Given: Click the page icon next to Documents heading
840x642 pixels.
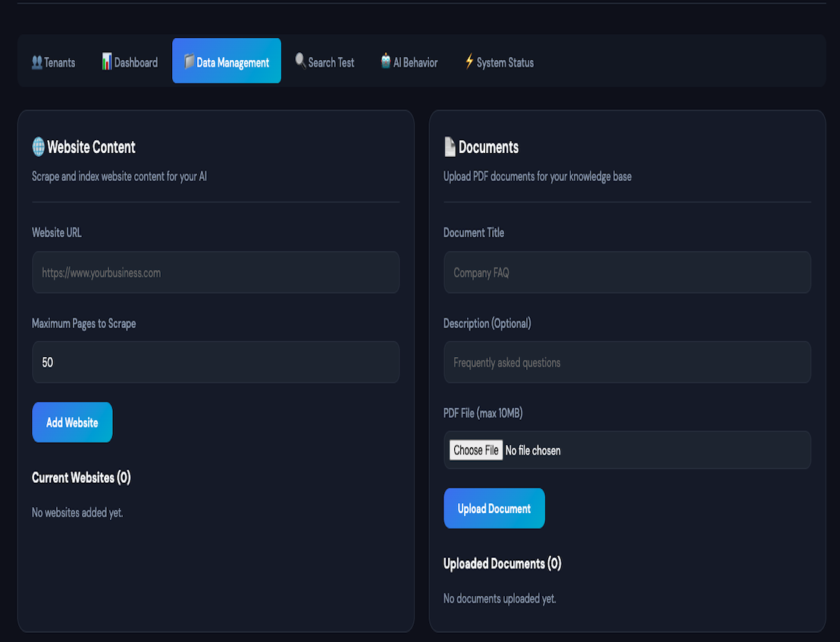Looking at the screenshot, I should pos(450,147).
